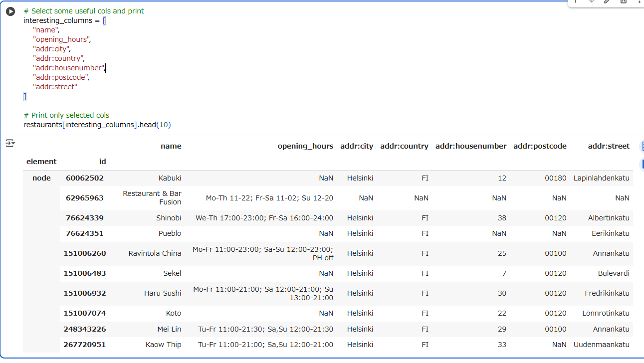Viewport: 644px width, 363px height.
Task: Click id 151006260
Action: pos(85,253)
